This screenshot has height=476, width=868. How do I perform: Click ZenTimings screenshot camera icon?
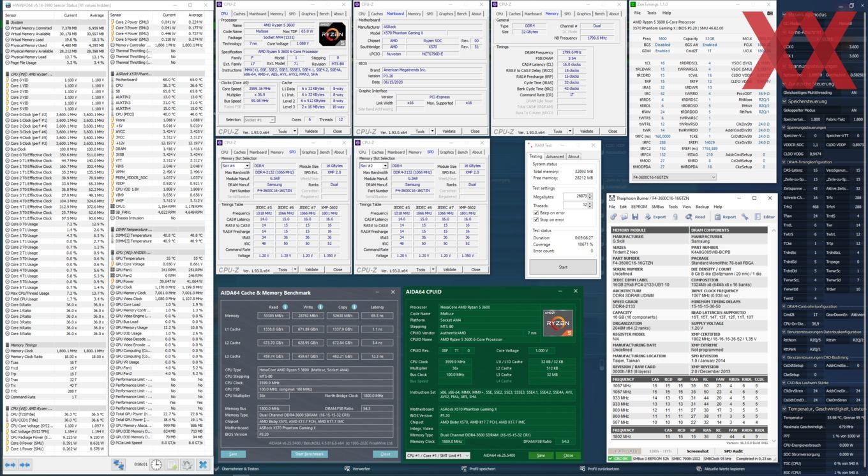770,13
